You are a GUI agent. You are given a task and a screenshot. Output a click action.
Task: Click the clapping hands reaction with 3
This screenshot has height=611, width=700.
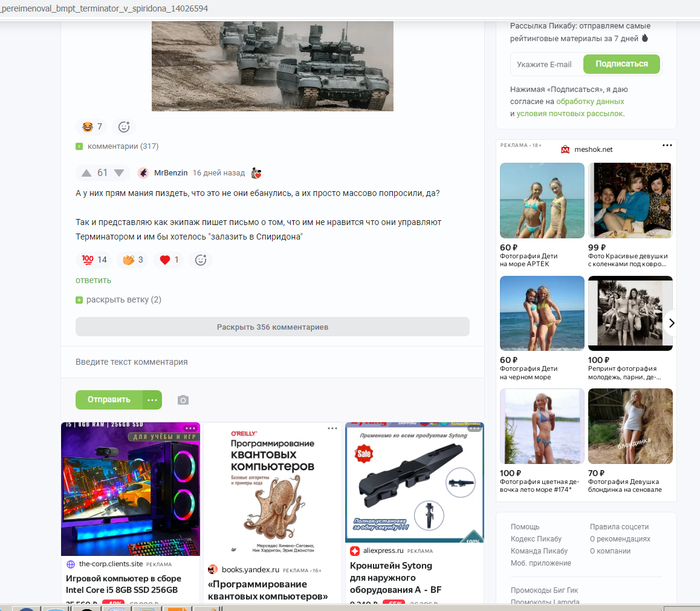133,260
